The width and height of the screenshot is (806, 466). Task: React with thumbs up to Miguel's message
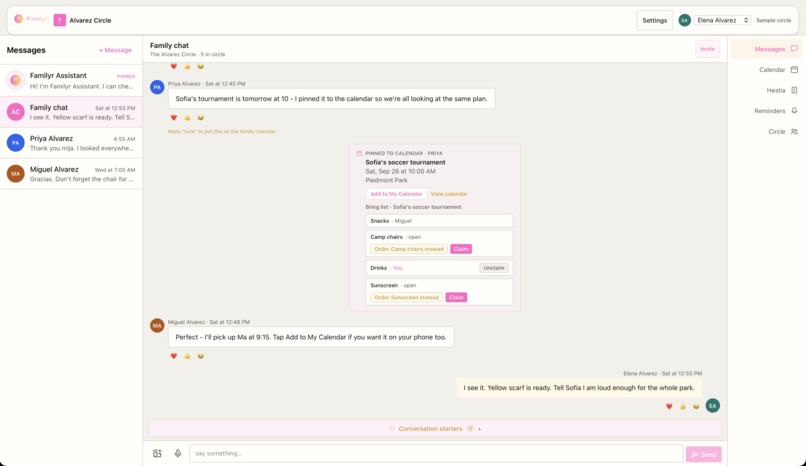[187, 356]
